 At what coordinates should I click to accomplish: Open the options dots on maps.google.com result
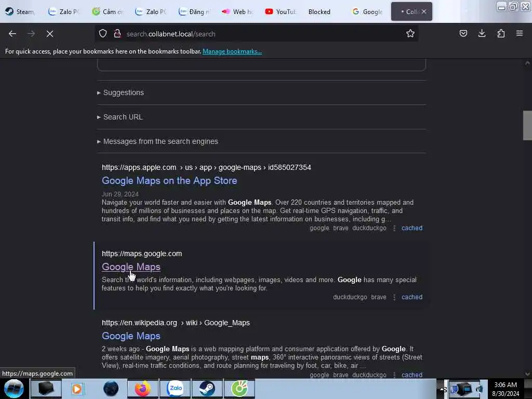(394, 297)
